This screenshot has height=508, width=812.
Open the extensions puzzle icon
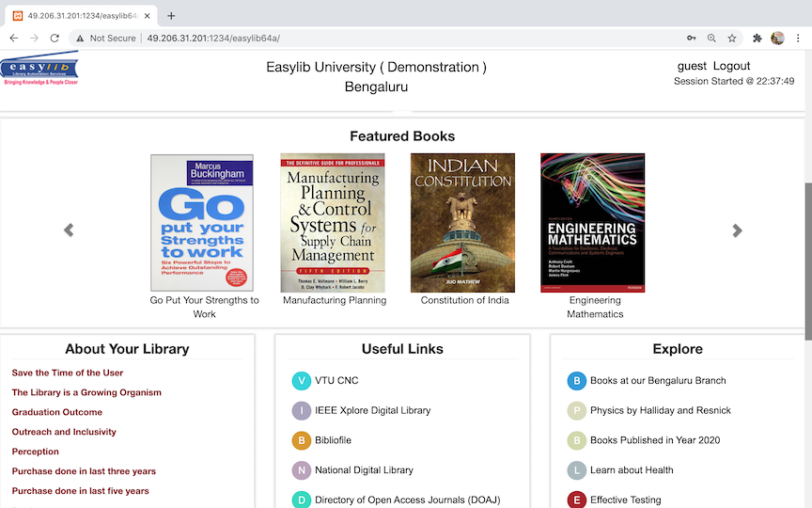757,38
